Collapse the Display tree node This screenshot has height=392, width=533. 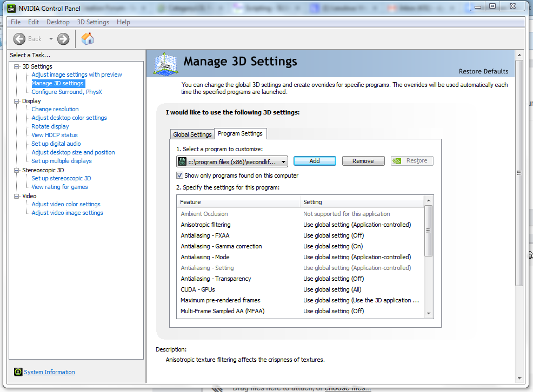coord(16,101)
